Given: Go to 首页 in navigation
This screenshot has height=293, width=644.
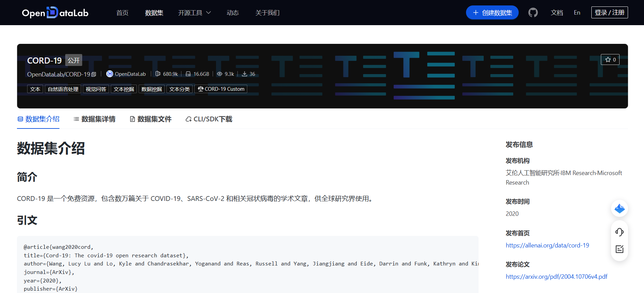Looking at the screenshot, I should (122, 13).
